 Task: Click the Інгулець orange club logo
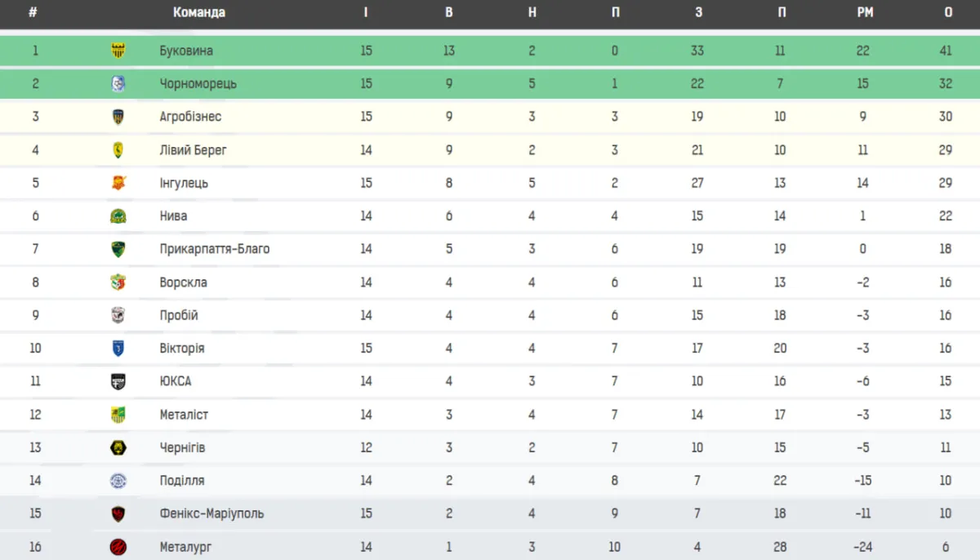[118, 183]
